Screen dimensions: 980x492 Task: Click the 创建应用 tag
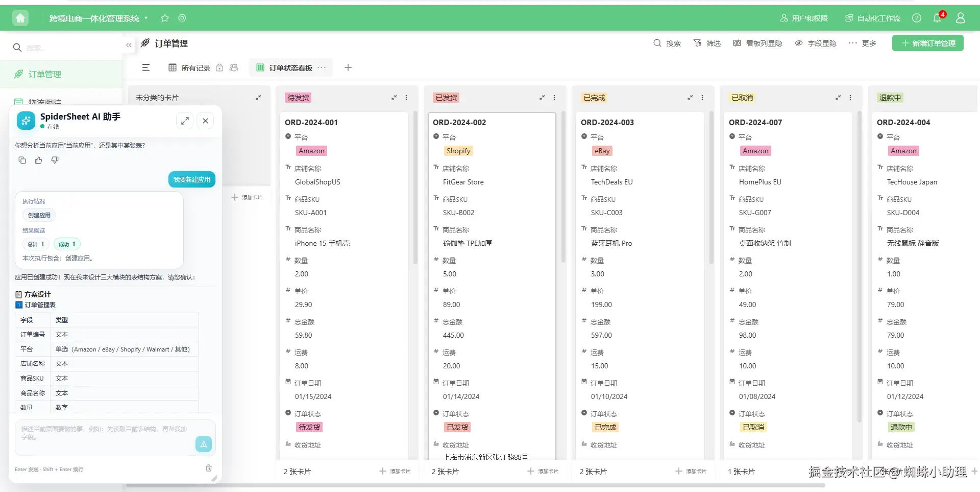point(39,215)
